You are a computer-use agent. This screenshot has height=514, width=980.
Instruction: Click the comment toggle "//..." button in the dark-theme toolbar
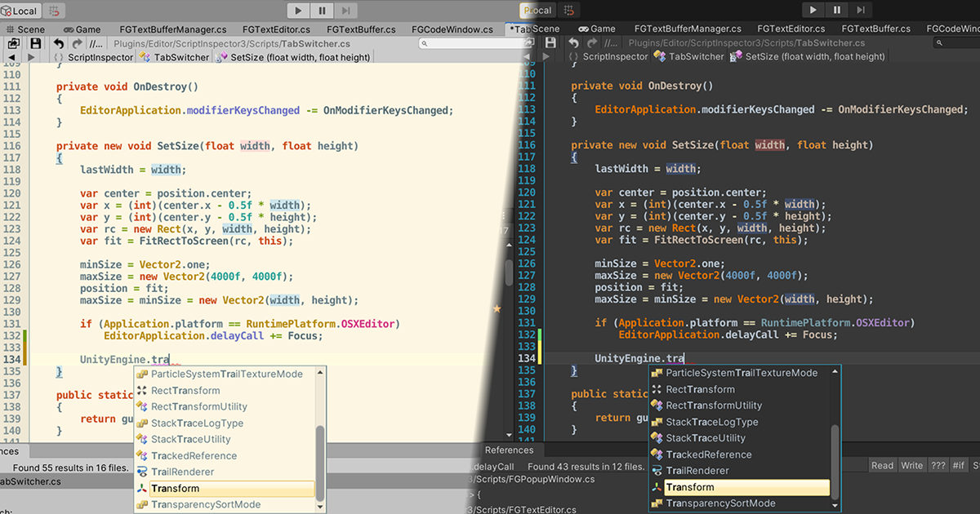[x=612, y=43]
